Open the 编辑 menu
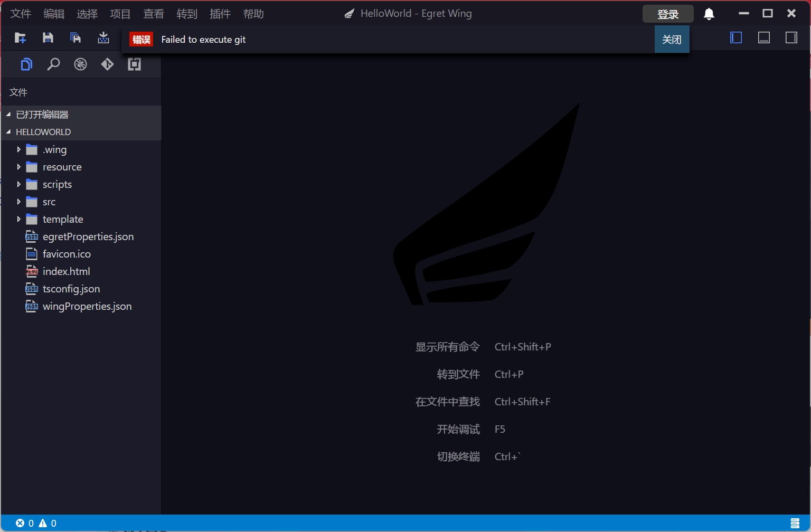The image size is (811, 532). coord(54,14)
